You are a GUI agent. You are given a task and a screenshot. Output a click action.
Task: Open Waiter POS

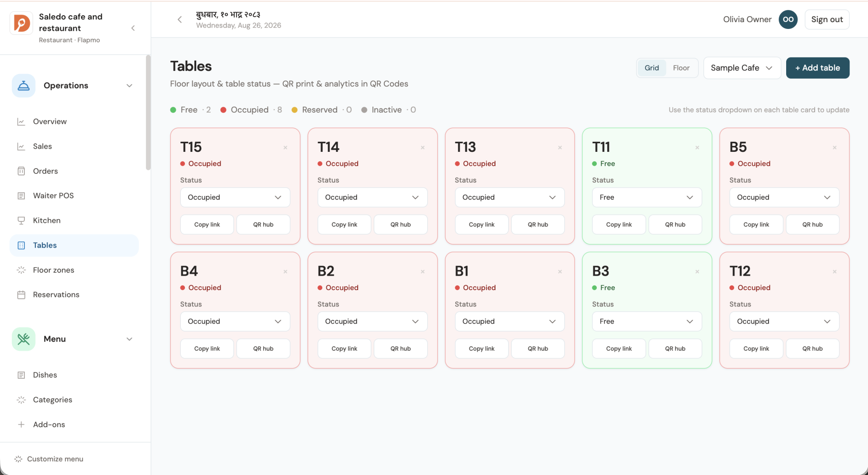[x=74, y=196]
